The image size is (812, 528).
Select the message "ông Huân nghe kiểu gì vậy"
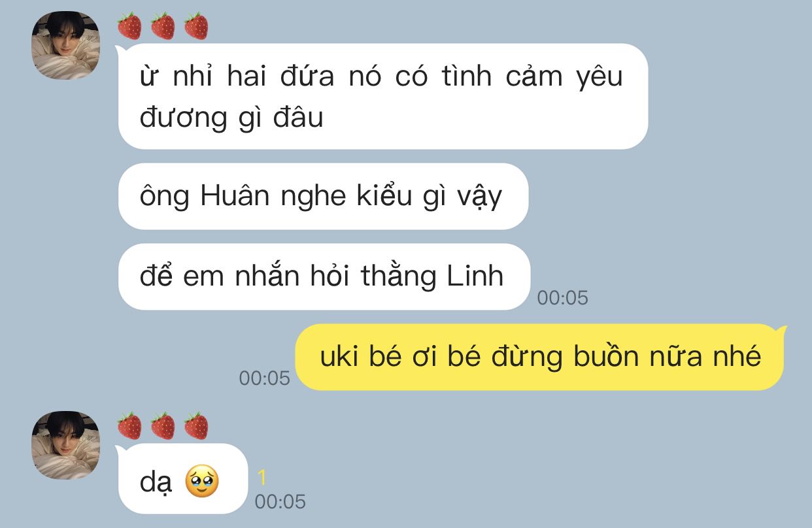323,196
